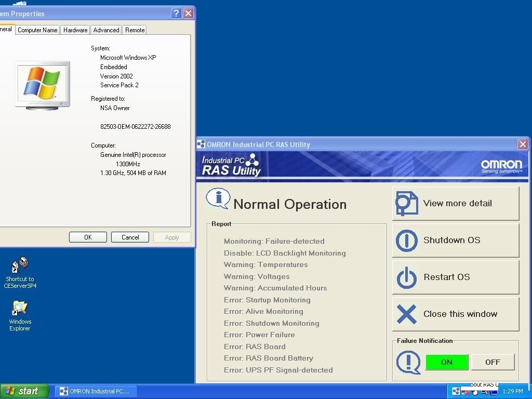Open the Windows start menu
The width and height of the screenshot is (532, 399).
[x=24, y=391]
